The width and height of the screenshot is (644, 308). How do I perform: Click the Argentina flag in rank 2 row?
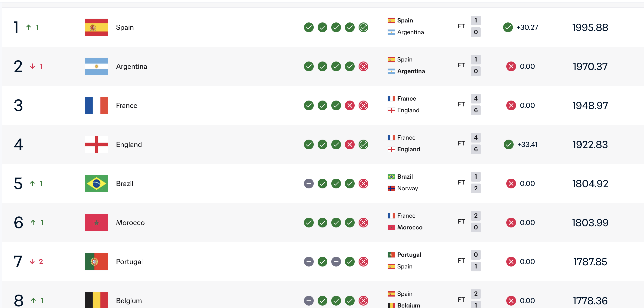point(96,66)
